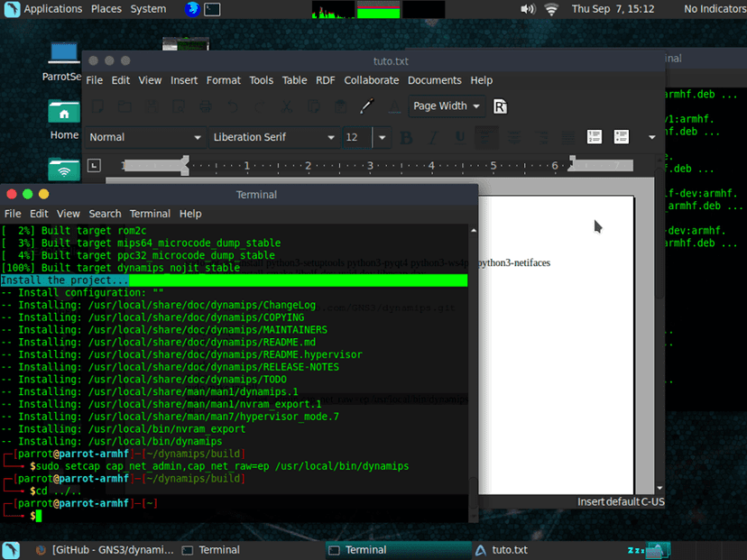Select the Format Painter brush icon

coord(367,106)
